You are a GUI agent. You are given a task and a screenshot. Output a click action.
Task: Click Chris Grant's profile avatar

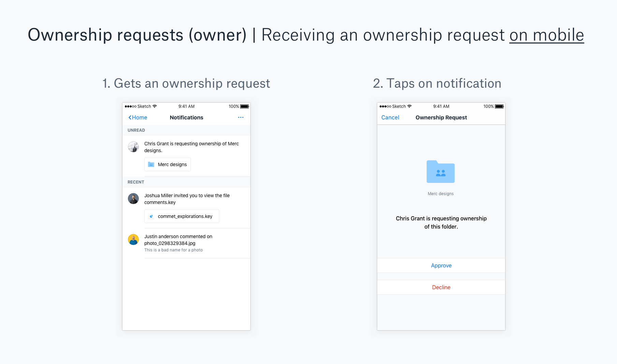(133, 147)
